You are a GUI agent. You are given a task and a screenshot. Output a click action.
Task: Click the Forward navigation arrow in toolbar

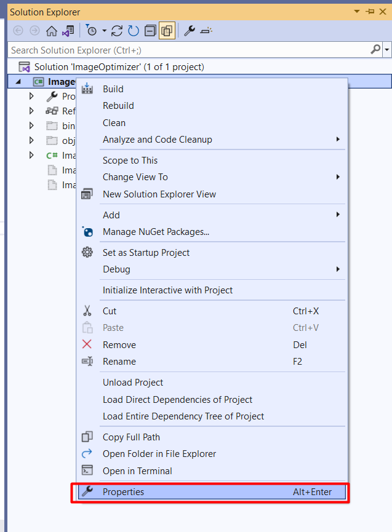(34, 31)
